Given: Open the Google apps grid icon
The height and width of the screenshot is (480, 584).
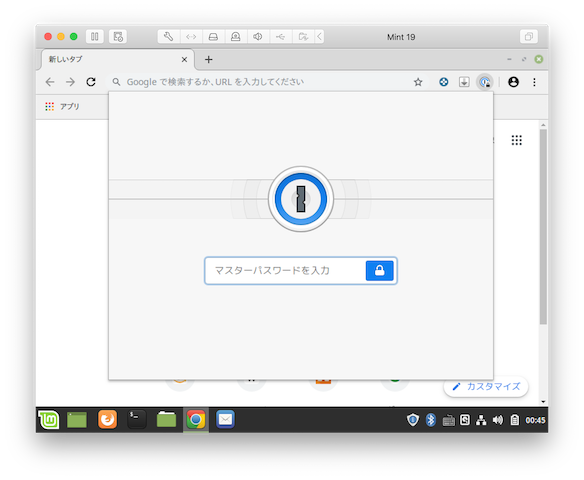Looking at the screenshot, I should [x=516, y=140].
